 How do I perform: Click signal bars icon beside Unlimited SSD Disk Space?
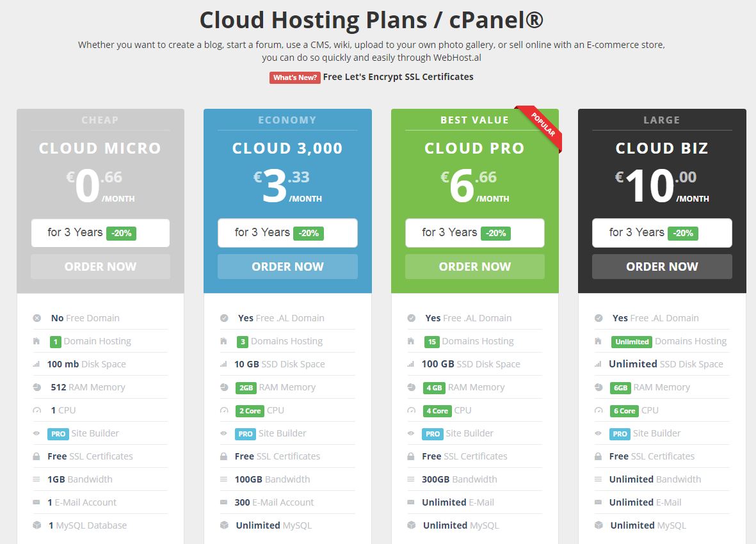click(x=598, y=364)
